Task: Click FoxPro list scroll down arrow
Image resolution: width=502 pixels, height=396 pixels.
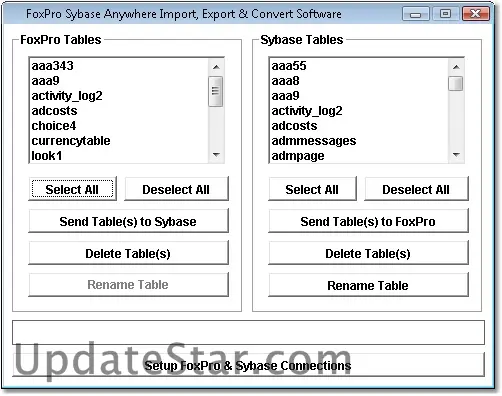Action: tap(216, 154)
